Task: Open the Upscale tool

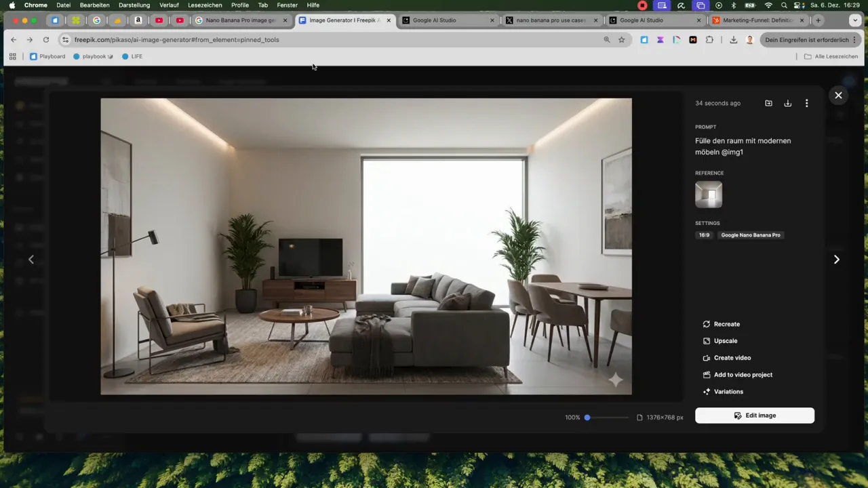Action: click(x=725, y=341)
